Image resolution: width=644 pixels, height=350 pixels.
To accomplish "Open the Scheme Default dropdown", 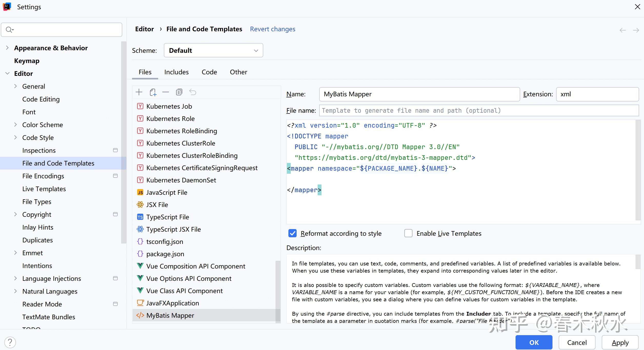I will click(213, 50).
